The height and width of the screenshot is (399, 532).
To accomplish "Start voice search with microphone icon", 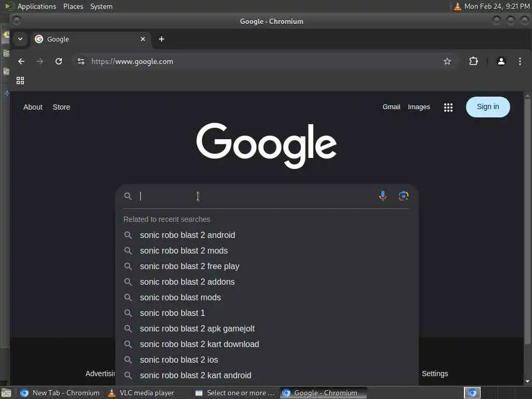I will point(383,196).
